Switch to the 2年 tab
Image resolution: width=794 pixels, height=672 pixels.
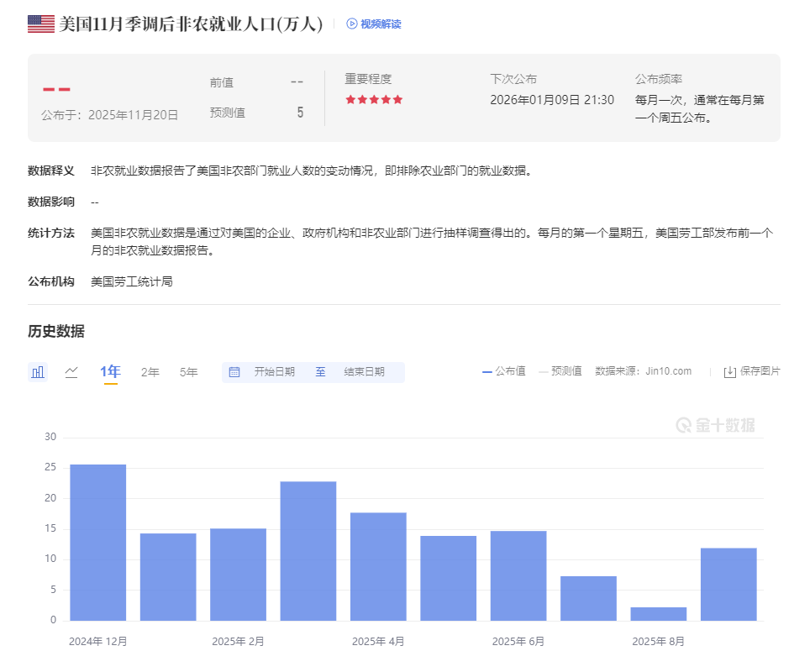[149, 370]
